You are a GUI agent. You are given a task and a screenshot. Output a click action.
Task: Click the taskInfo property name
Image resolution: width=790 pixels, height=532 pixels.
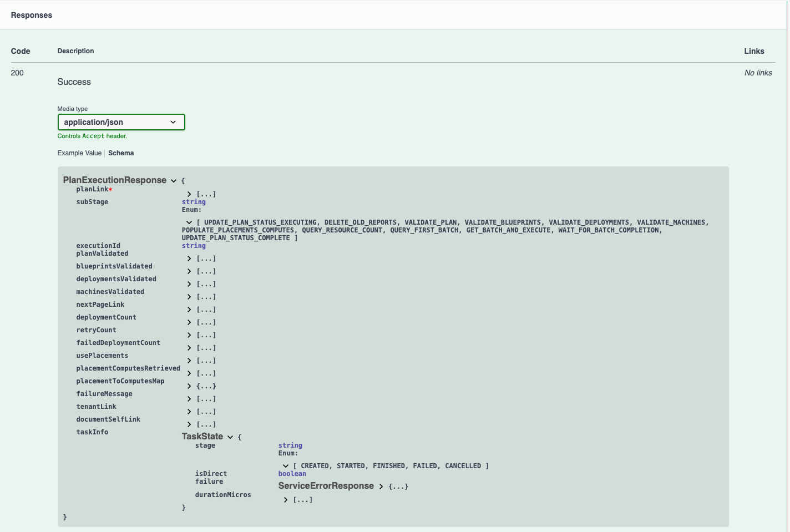click(92, 432)
